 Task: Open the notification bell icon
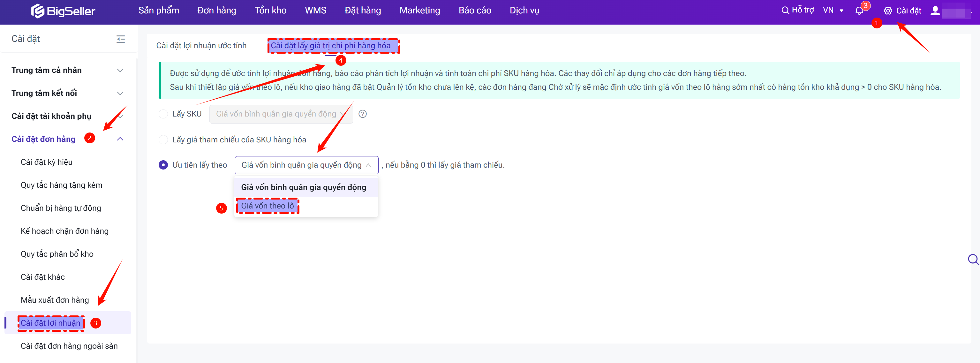(859, 11)
